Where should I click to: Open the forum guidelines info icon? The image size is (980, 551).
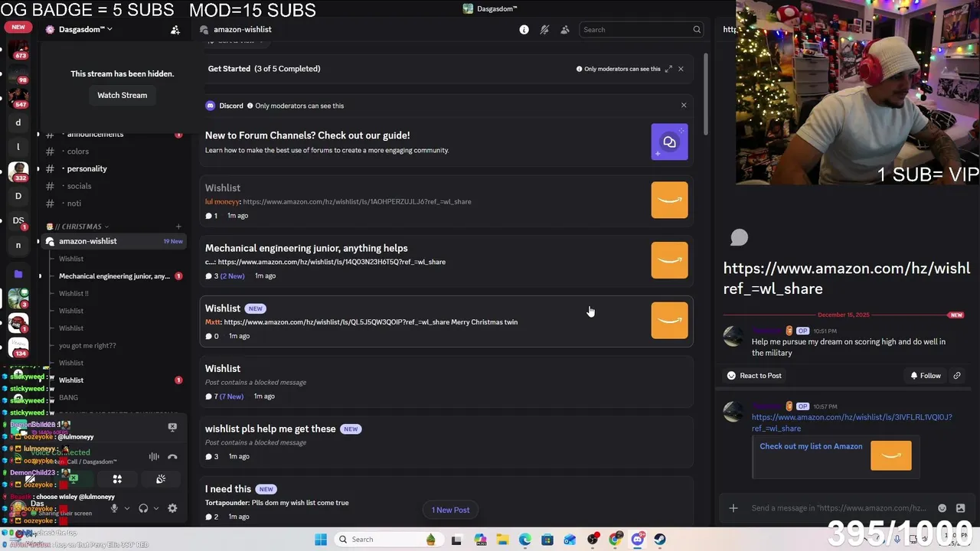[524, 30]
